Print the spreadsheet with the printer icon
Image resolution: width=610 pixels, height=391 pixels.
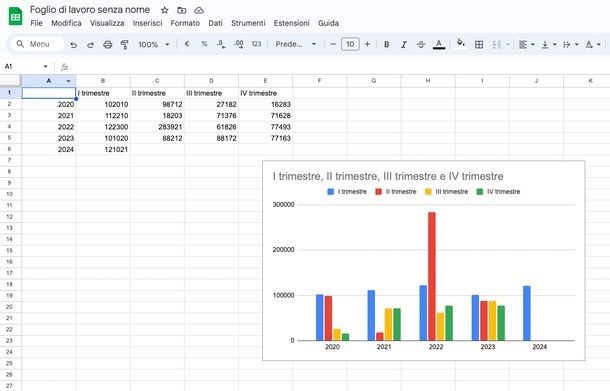108,45
